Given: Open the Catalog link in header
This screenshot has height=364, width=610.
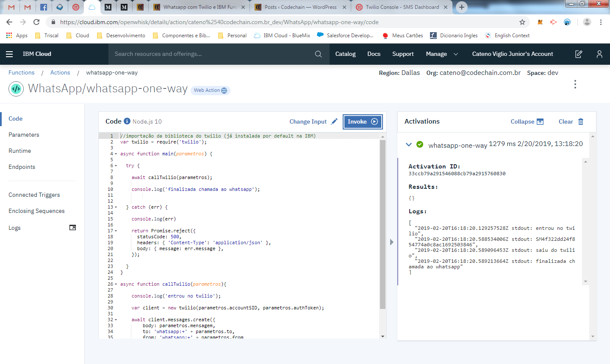Looking at the screenshot, I should [x=345, y=54].
